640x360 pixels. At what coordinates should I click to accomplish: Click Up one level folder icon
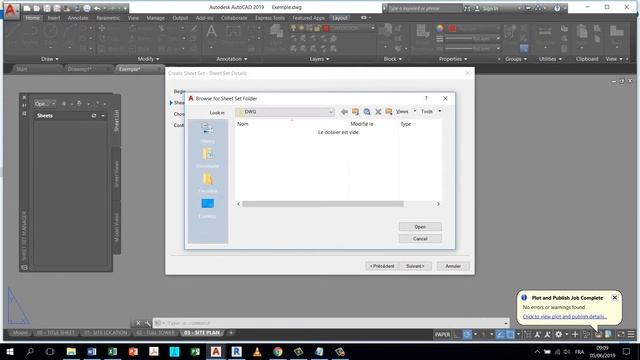point(355,112)
